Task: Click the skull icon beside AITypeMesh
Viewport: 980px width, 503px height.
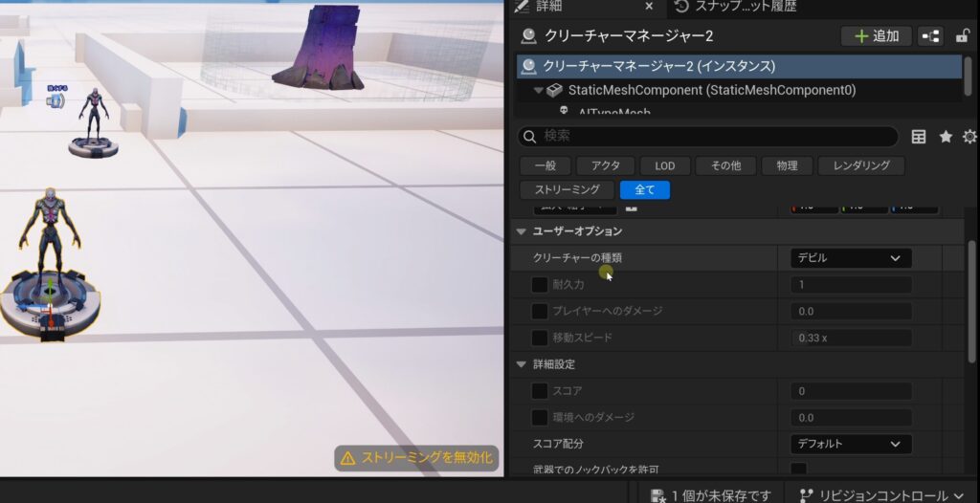Action: click(564, 112)
